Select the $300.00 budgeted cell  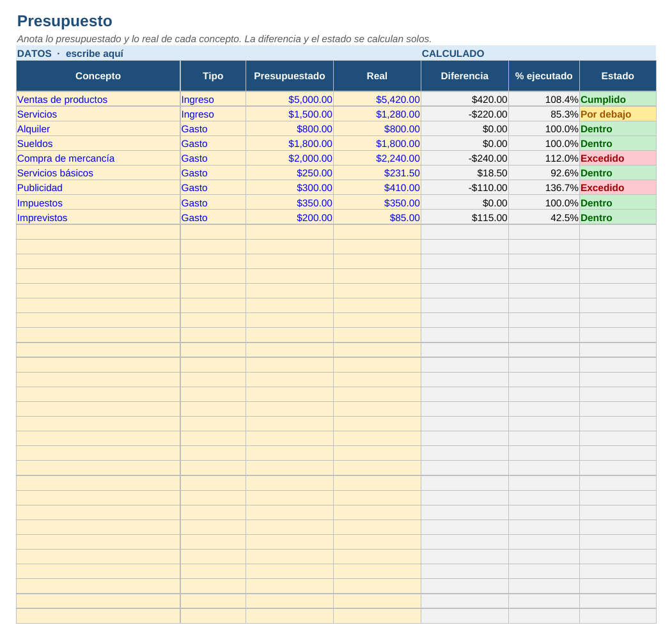coord(289,188)
